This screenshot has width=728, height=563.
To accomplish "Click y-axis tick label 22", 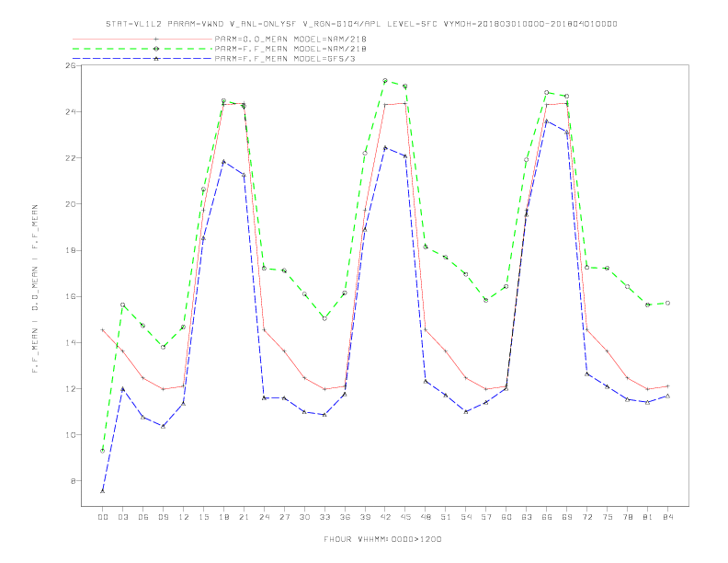I will click(x=71, y=158).
